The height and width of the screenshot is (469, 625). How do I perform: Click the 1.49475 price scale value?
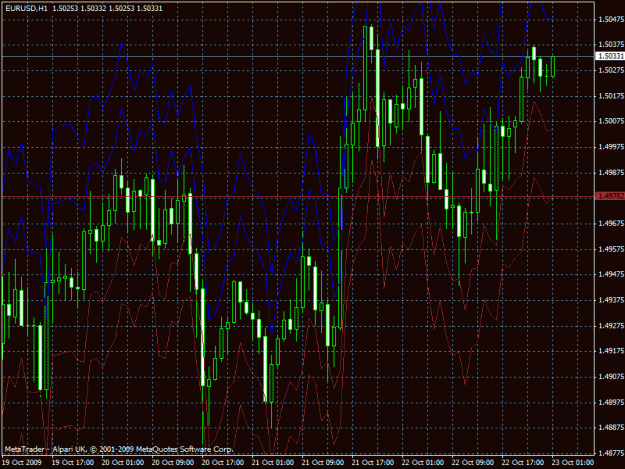(611, 275)
